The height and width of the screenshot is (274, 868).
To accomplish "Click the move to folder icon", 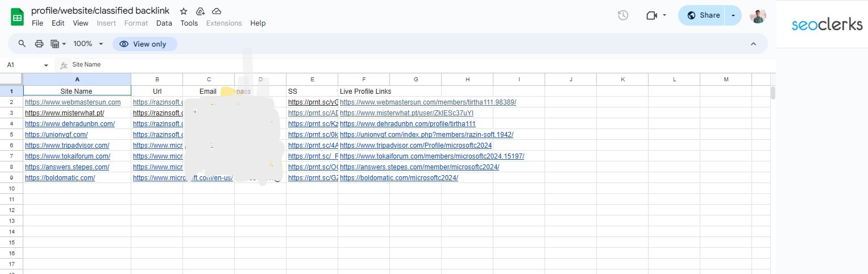I will 200,11.
